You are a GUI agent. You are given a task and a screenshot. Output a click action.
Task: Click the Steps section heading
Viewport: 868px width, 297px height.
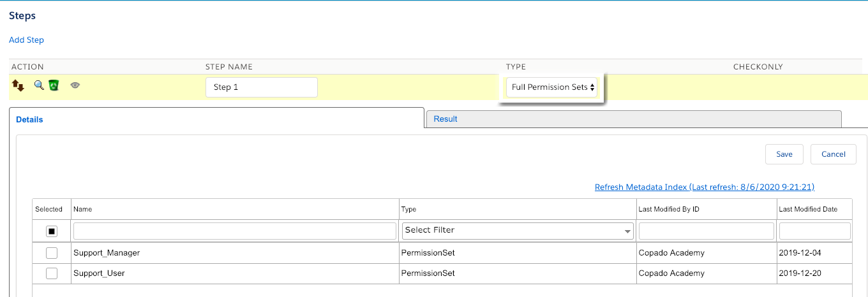[x=22, y=15]
